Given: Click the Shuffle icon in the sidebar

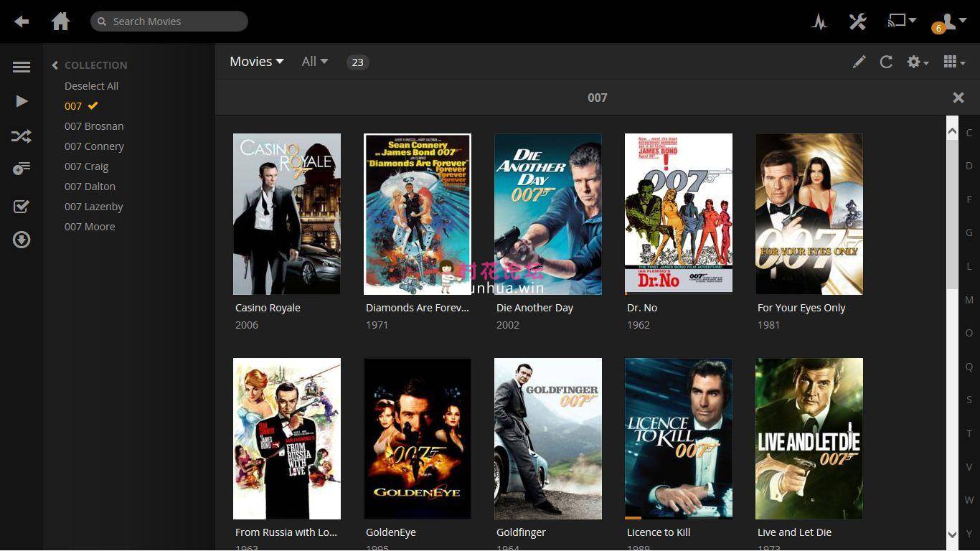Looking at the screenshot, I should pyautogui.click(x=22, y=136).
